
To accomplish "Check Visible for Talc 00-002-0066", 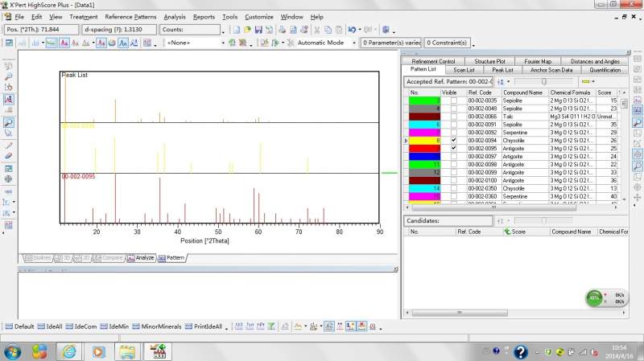I will [x=454, y=117].
